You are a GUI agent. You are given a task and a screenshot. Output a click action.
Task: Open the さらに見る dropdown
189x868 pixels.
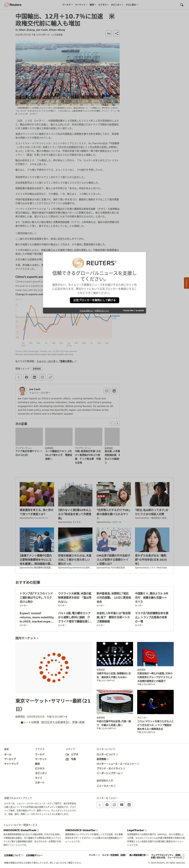(132, 5)
